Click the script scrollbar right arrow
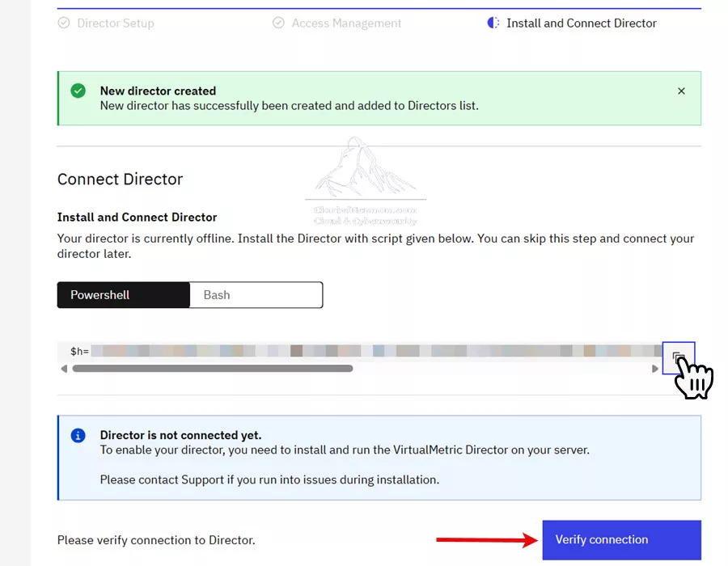The width and height of the screenshot is (728, 566). tap(654, 369)
